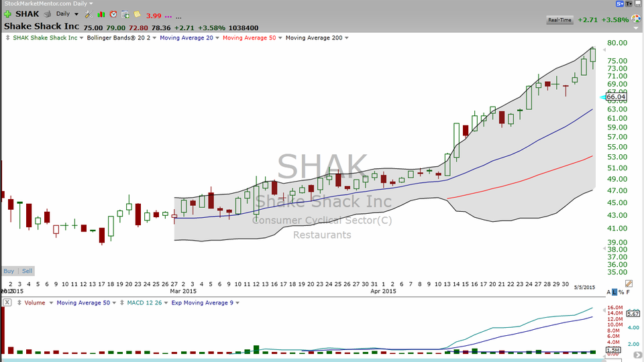Click the reorder arrows beside MACD 12 26
Screen dimensions: 644x362
[121, 303]
